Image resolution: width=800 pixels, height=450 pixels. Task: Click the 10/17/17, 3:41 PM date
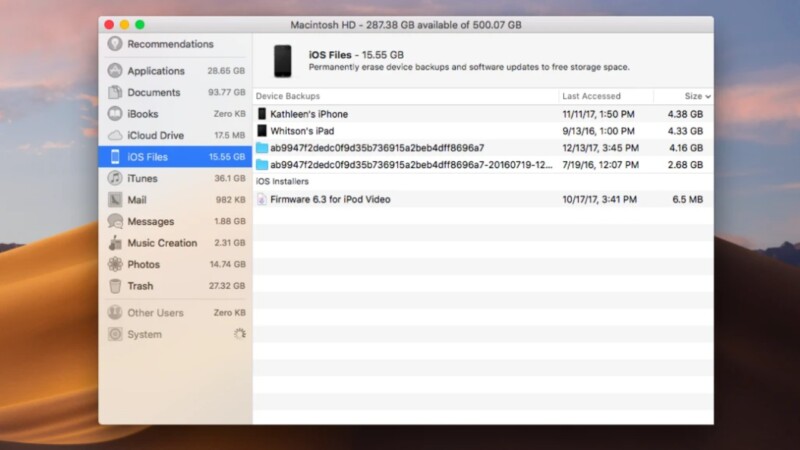599,199
